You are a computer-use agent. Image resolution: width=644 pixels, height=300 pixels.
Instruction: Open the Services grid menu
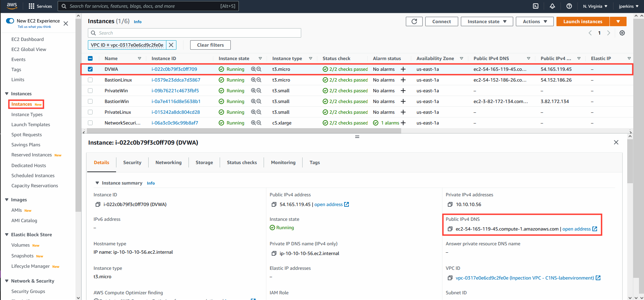click(40, 6)
